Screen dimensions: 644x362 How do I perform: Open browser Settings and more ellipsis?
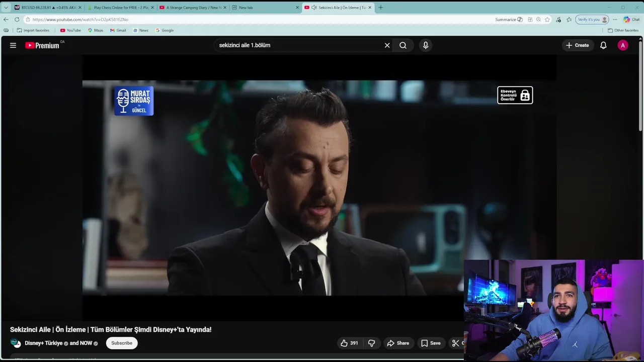coord(615,20)
